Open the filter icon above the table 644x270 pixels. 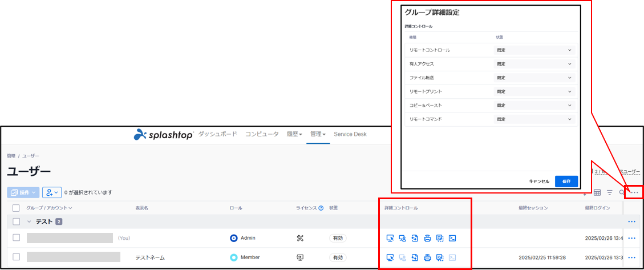pos(610,193)
